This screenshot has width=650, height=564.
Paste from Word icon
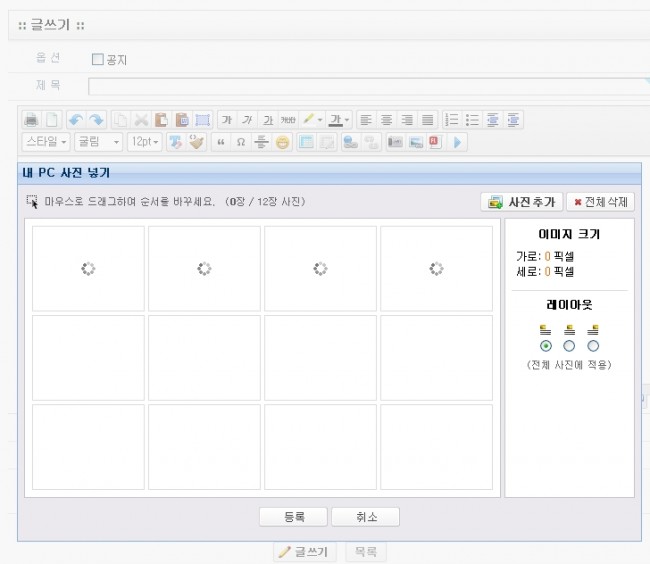pyautogui.click(x=182, y=120)
